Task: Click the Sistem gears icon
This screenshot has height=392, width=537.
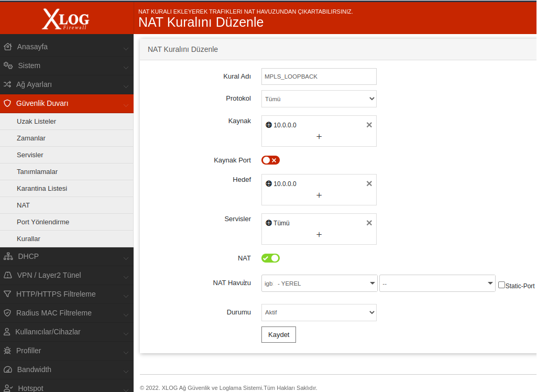Action: coord(8,66)
